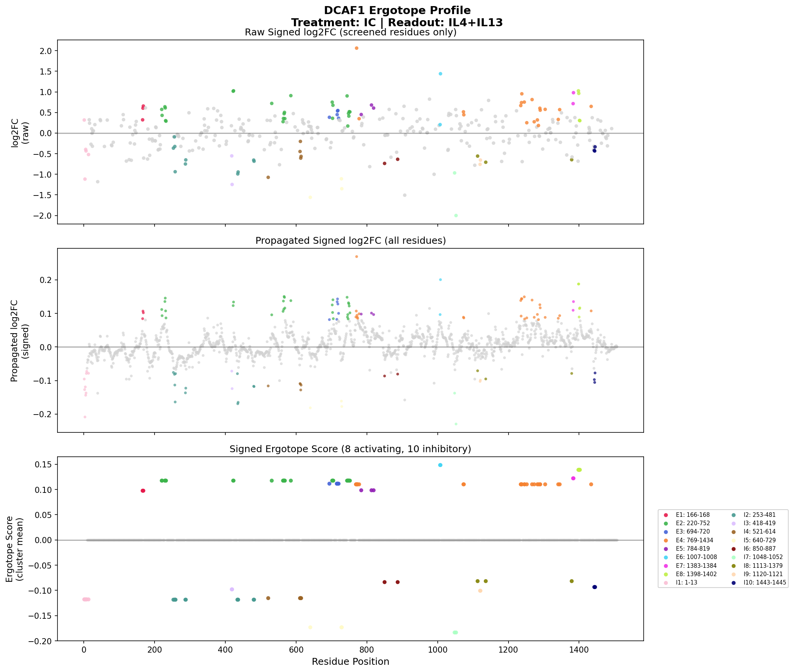Select the E4: 769-1434 legend label
The width and height of the screenshot is (794, 672).
click(x=694, y=540)
